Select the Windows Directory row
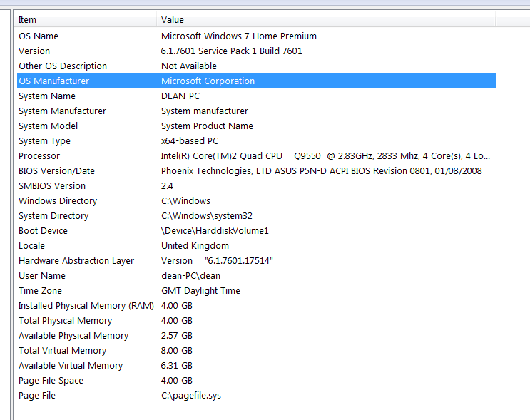This screenshot has height=420, width=530. (x=58, y=201)
